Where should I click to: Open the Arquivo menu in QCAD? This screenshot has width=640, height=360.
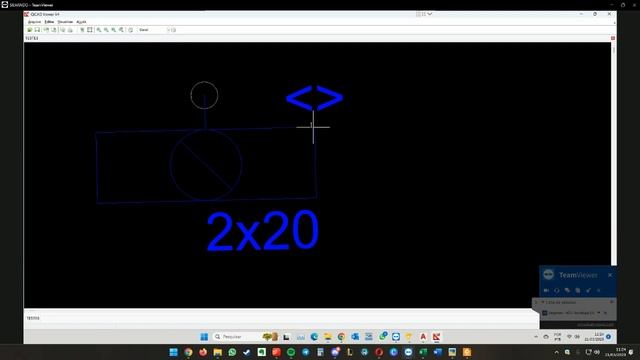[x=34, y=22]
